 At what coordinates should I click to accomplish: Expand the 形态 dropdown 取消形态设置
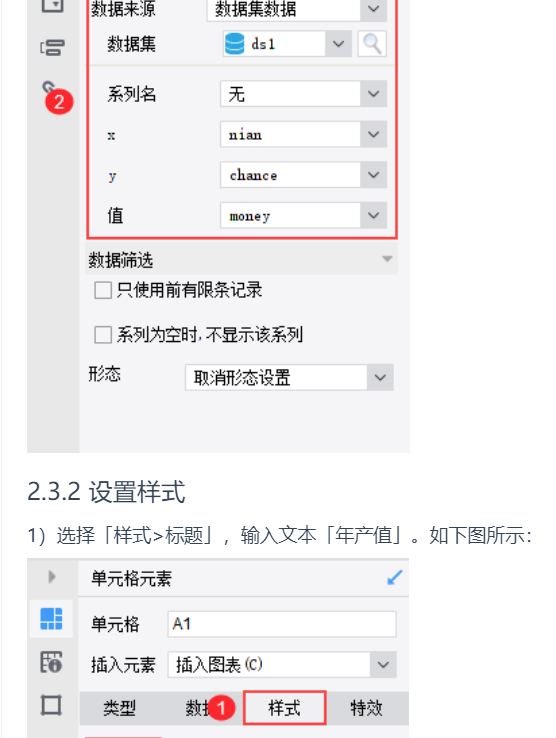[289, 377]
